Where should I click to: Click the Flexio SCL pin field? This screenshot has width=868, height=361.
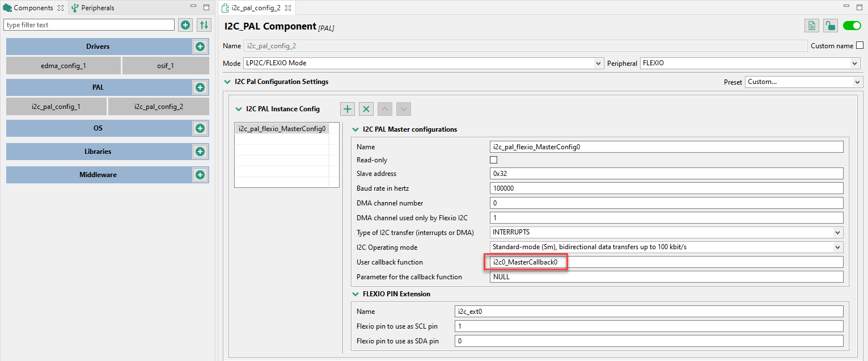coord(650,326)
